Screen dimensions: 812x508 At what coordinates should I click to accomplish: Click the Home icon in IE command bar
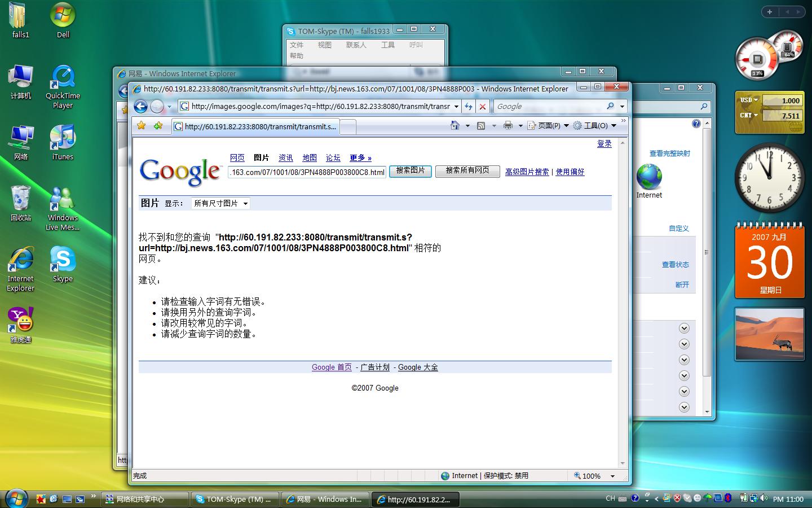point(455,125)
